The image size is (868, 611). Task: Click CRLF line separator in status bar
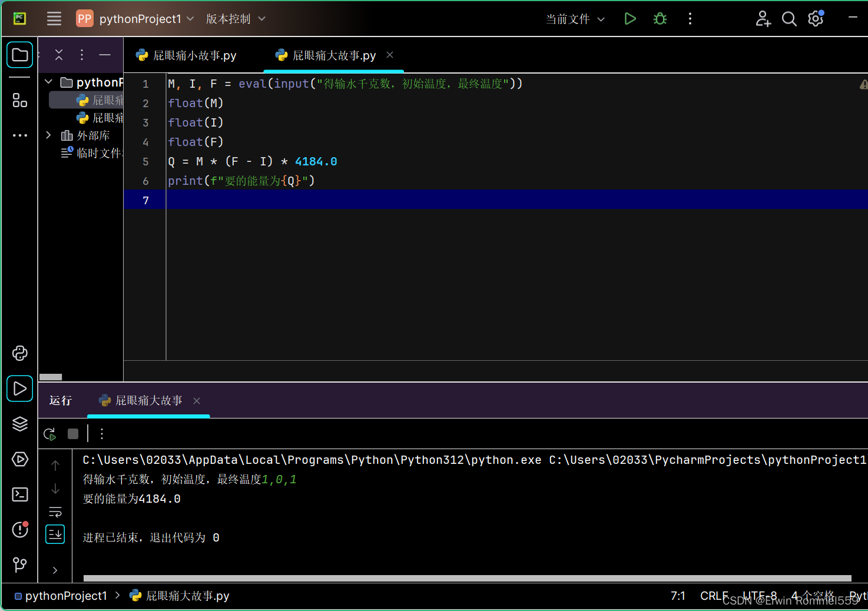pyautogui.click(x=714, y=596)
